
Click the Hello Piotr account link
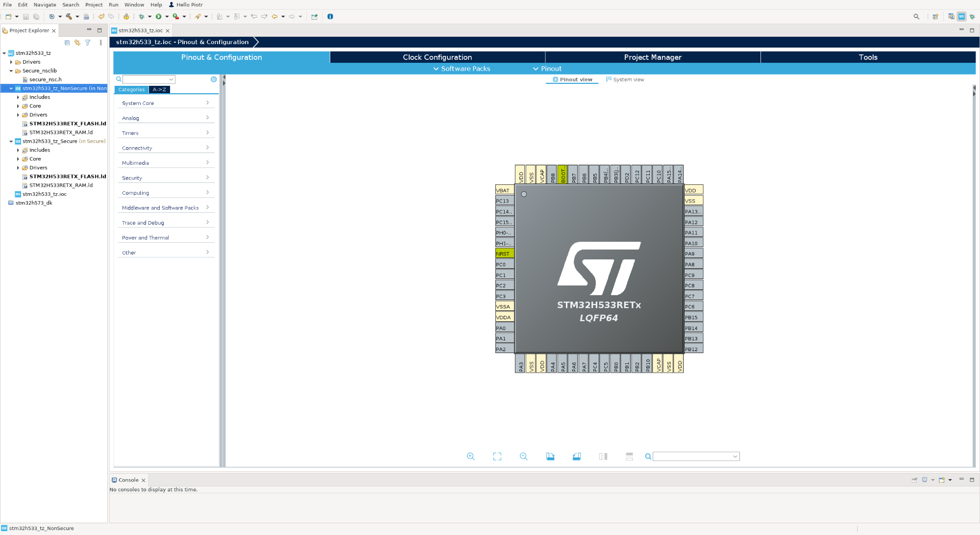186,4
